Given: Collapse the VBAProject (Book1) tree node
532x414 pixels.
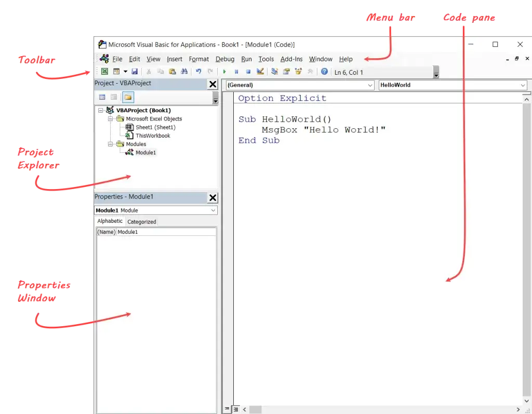Looking at the screenshot, I should 100,110.
